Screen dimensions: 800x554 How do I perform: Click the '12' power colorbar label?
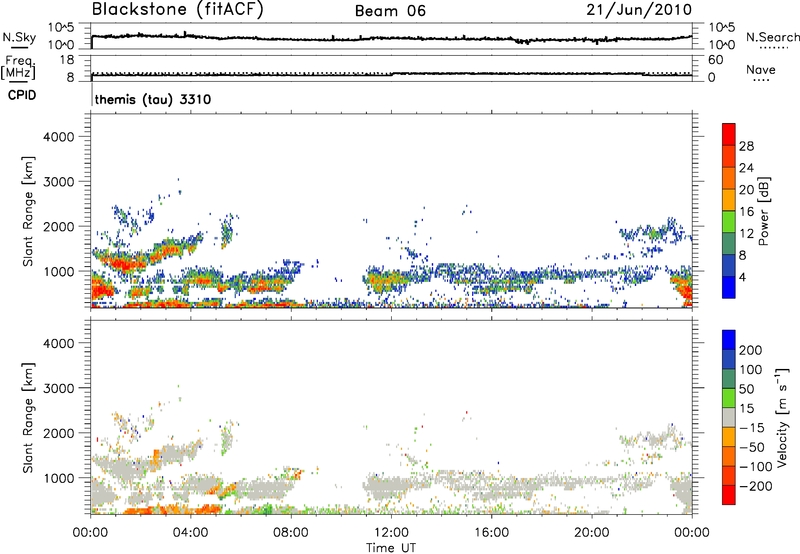(746, 234)
